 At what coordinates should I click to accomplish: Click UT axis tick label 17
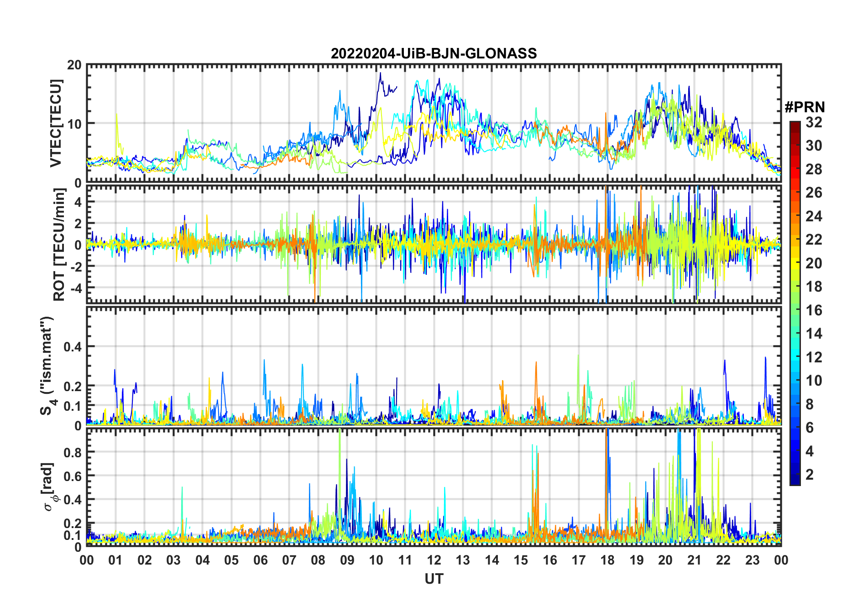(x=579, y=560)
